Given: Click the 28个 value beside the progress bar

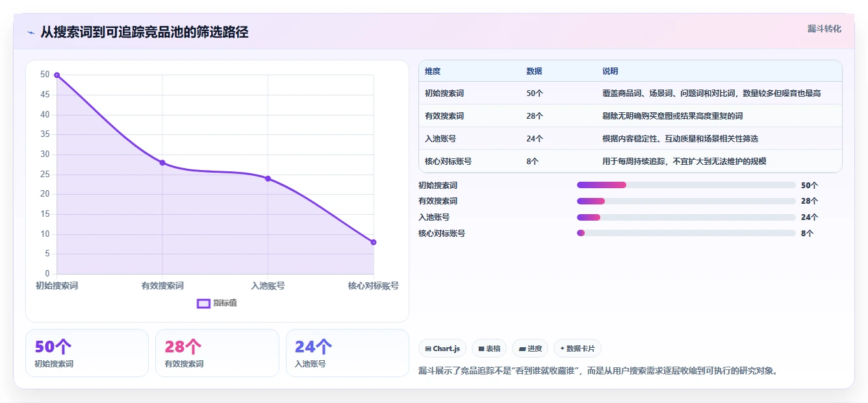Looking at the screenshot, I should click(x=810, y=201).
